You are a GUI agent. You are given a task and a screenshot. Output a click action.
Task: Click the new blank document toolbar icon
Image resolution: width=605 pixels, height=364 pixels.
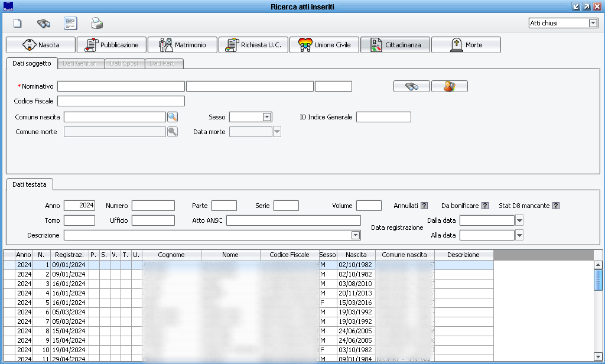coord(17,24)
